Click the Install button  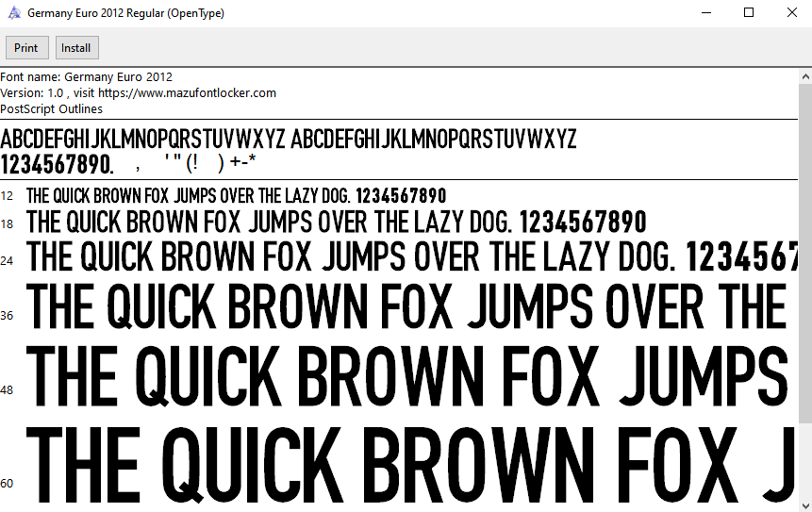[76, 48]
